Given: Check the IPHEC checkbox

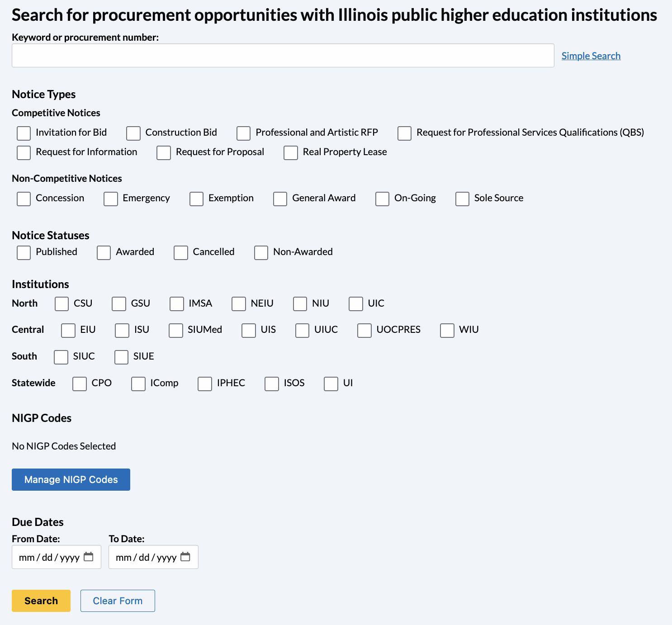Looking at the screenshot, I should (205, 384).
